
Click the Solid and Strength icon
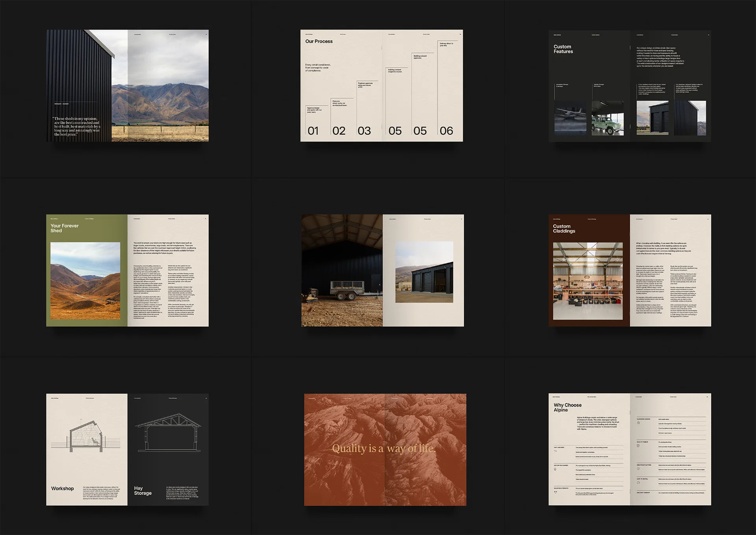(x=556, y=492)
